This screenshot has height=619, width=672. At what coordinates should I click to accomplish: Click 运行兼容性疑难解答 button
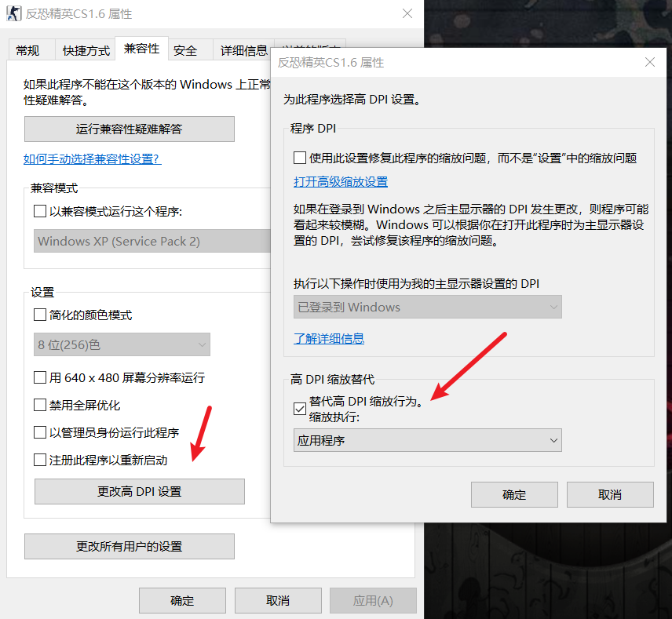pos(130,129)
